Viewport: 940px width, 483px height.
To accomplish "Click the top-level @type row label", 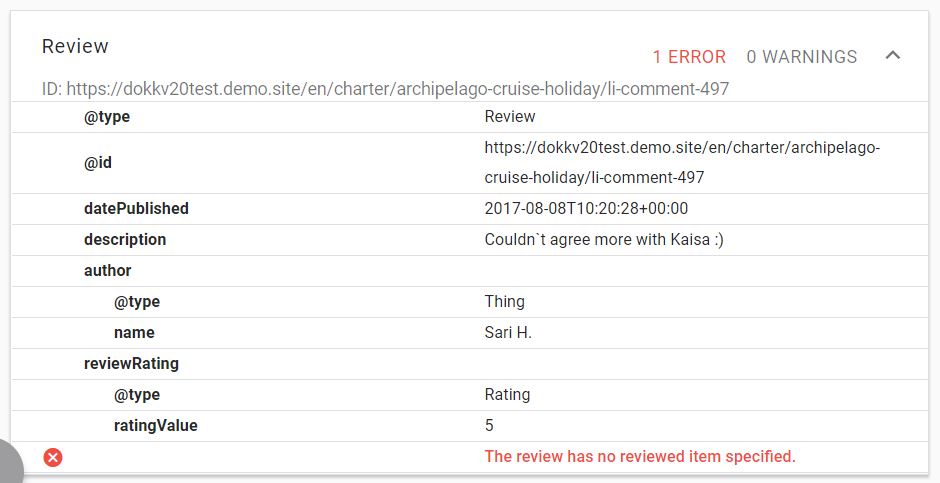I will (x=107, y=116).
